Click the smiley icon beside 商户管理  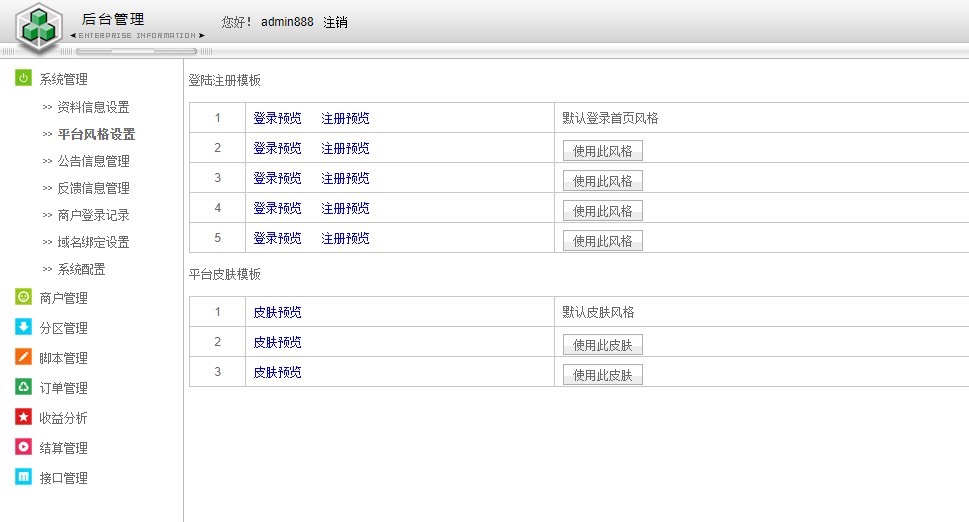(x=23, y=297)
